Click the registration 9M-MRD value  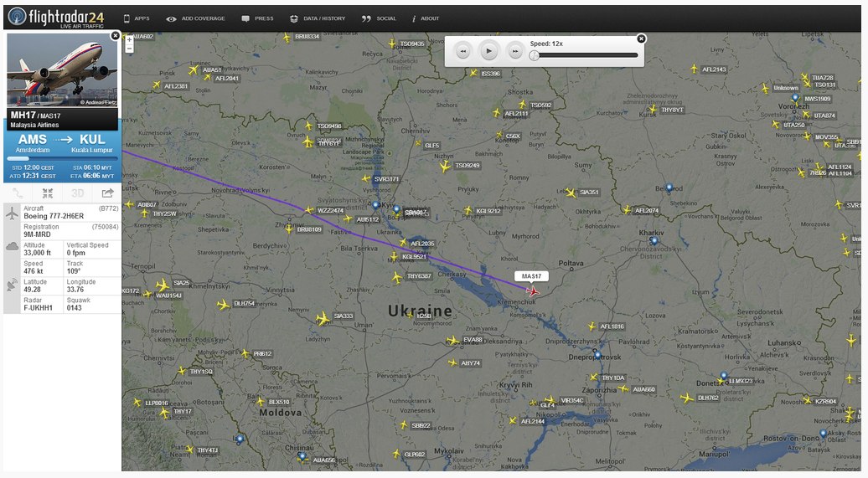[x=37, y=234]
